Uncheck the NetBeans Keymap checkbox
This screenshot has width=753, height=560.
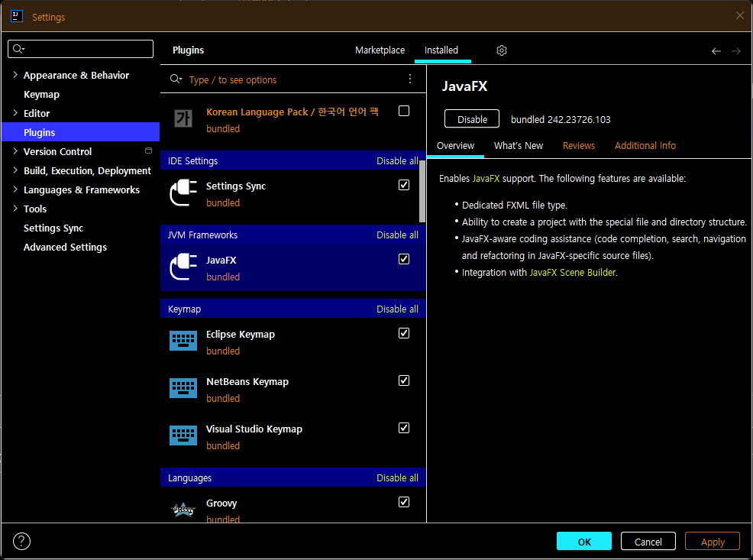click(404, 380)
